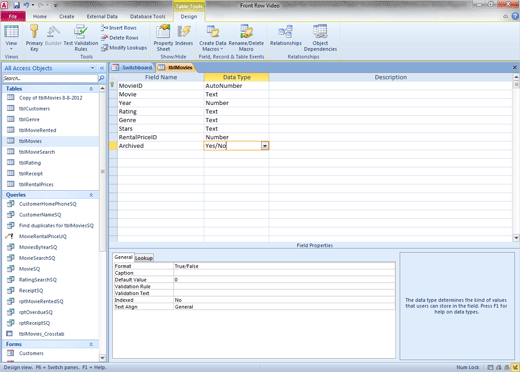Click Rename/Delete Macro

pyautogui.click(x=246, y=38)
